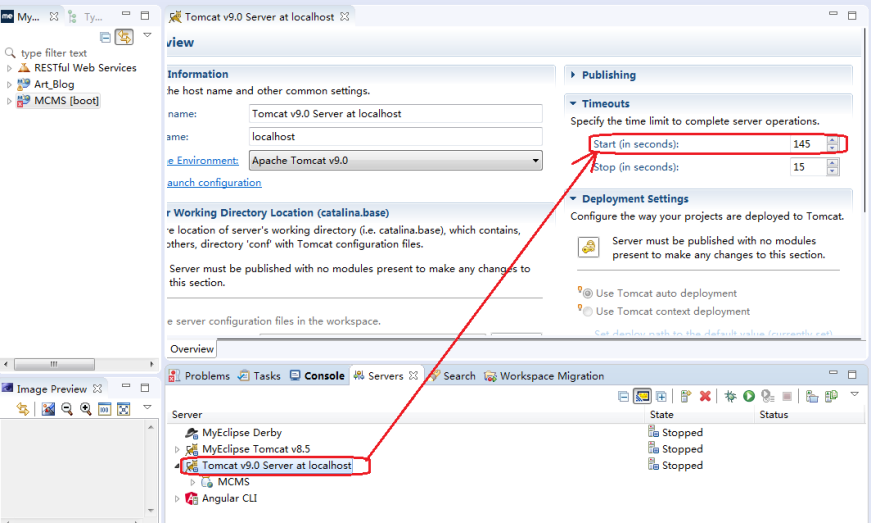The image size is (872, 523).
Task: Click the stop server square icon
Action: coord(787,396)
